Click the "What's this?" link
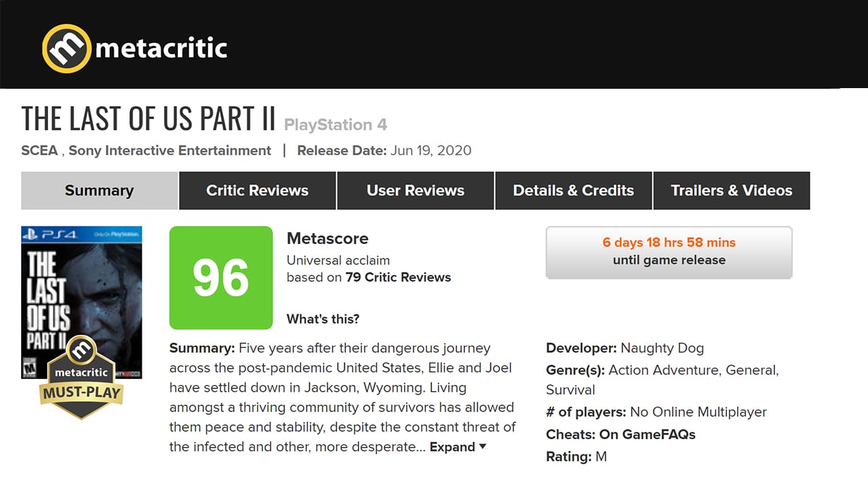 point(323,319)
